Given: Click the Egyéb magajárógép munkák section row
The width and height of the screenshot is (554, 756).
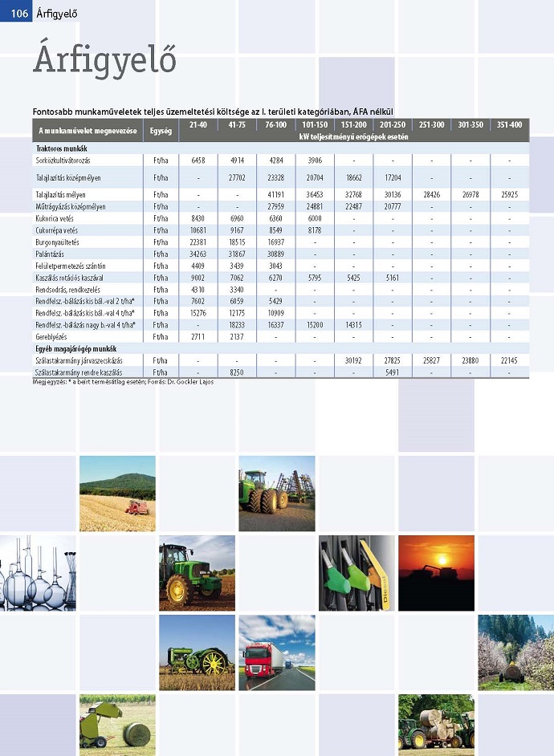Looking at the screenshot, I should (x=281, y=348).
